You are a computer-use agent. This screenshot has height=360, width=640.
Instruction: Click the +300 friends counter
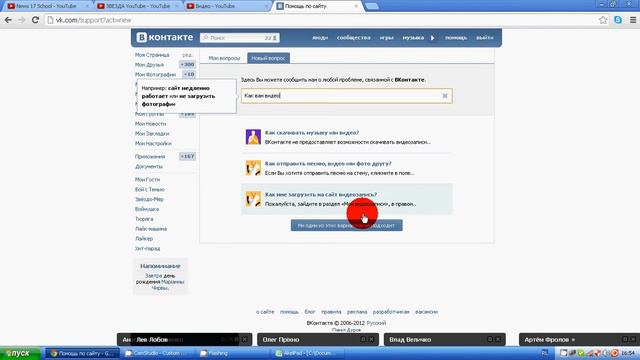pyautogui.click(x=187, y=64)
